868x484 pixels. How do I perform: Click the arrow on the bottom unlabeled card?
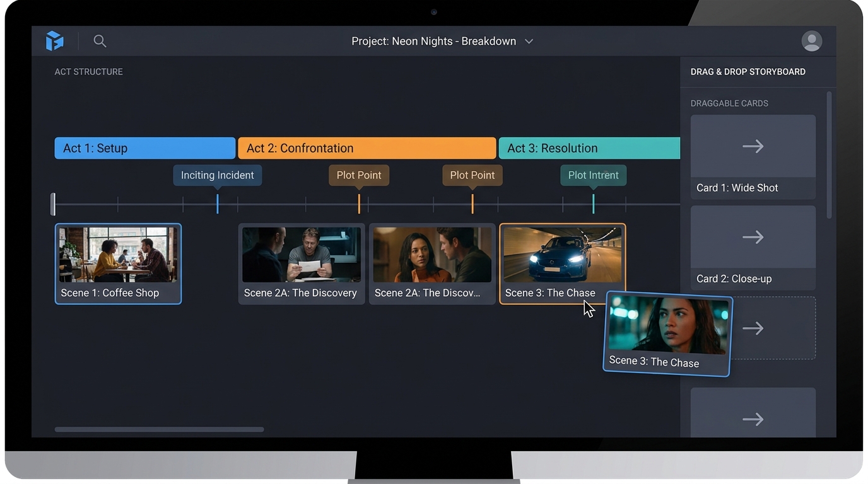(x=753, y=419)
